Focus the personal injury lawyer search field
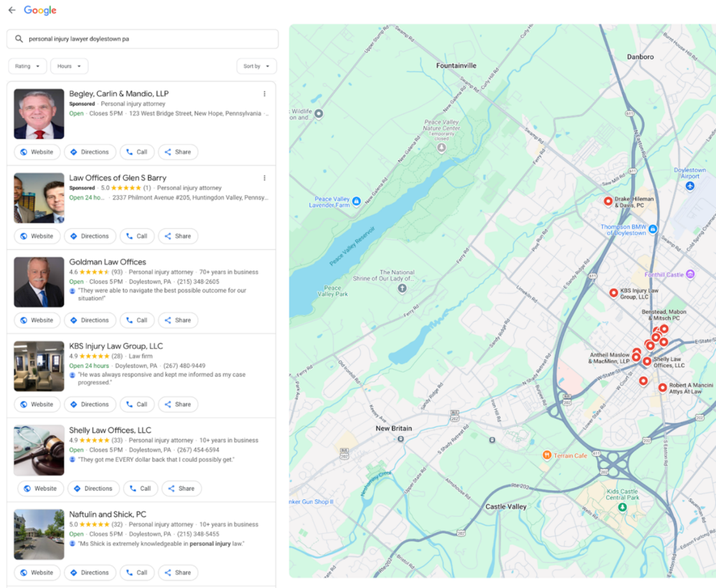This screenshot has height=588, width=716. point(143,39)
